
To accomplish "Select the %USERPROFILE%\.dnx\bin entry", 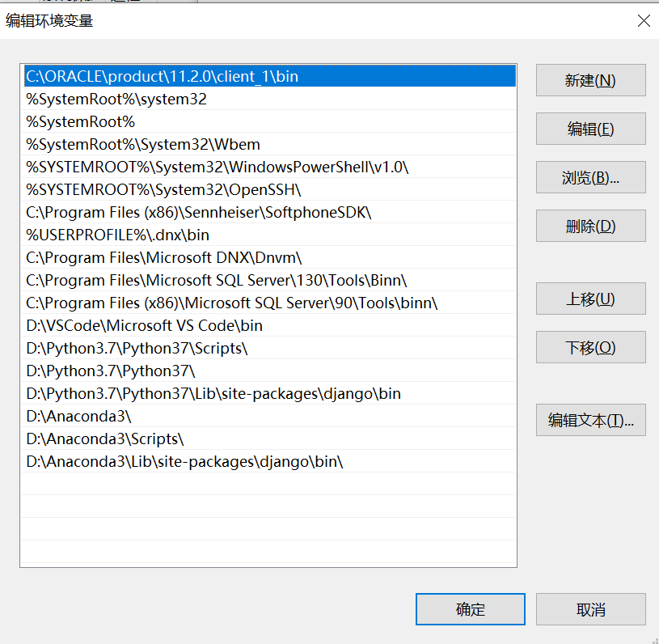I will pos(270,235).
